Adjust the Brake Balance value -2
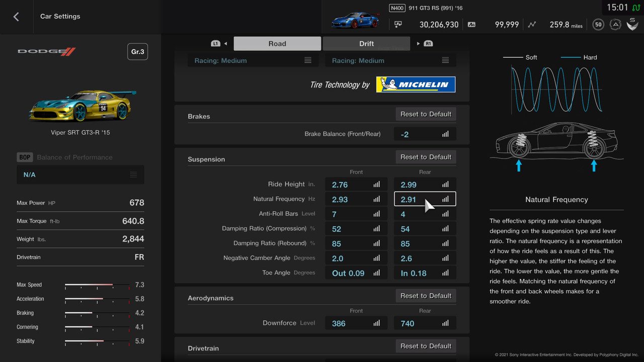 (425, 134)
